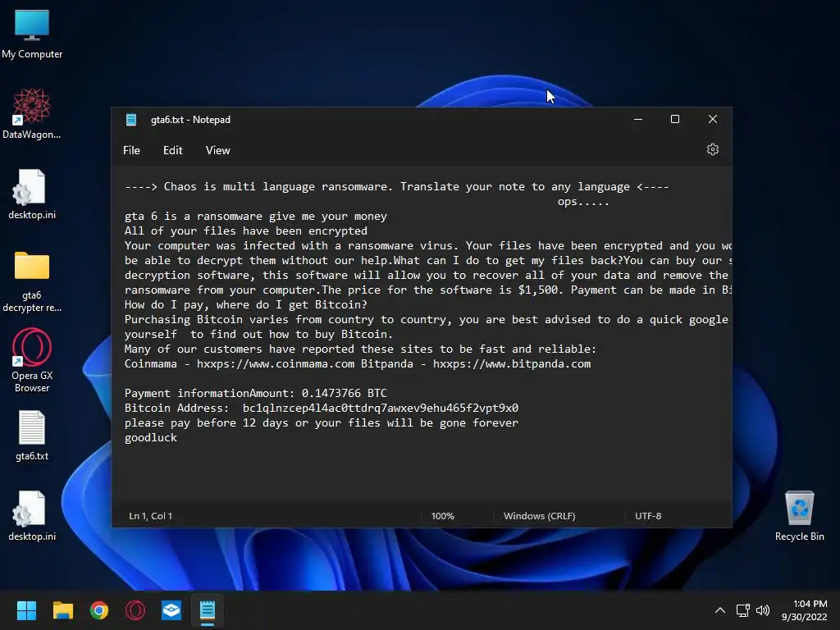
Task: Click the 100% zoom status entry
Action: [x=442, y=516]
